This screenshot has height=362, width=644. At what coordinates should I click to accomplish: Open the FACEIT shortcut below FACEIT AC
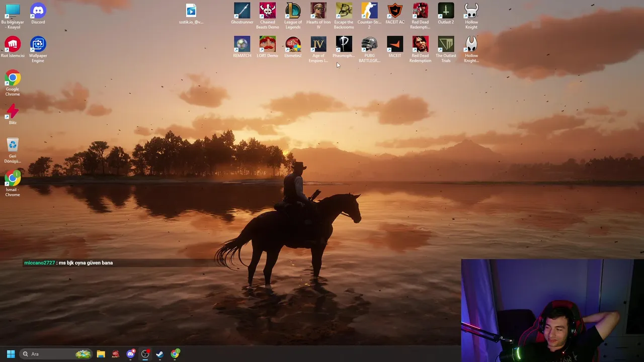coord(395,47)
